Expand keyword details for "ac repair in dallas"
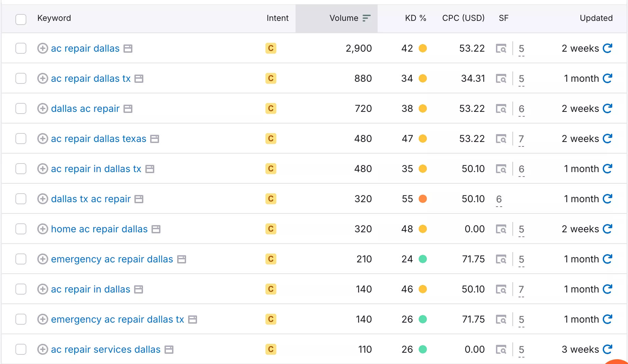 42,289
